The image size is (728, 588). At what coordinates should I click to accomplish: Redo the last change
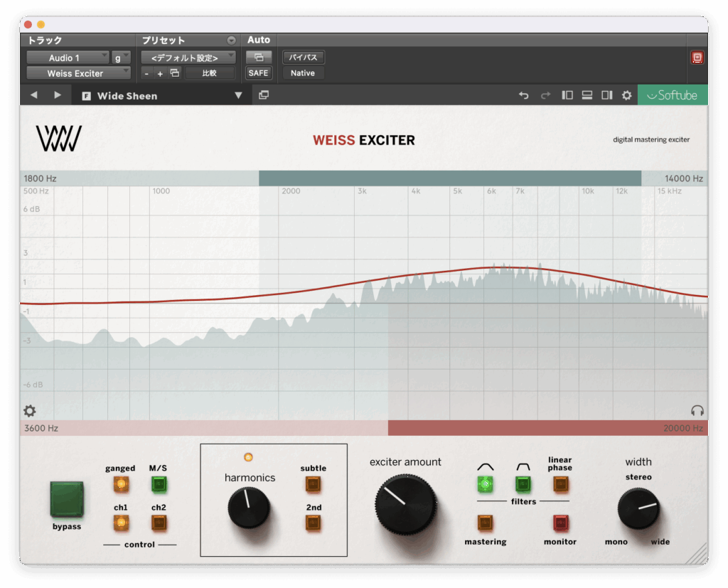545,95
